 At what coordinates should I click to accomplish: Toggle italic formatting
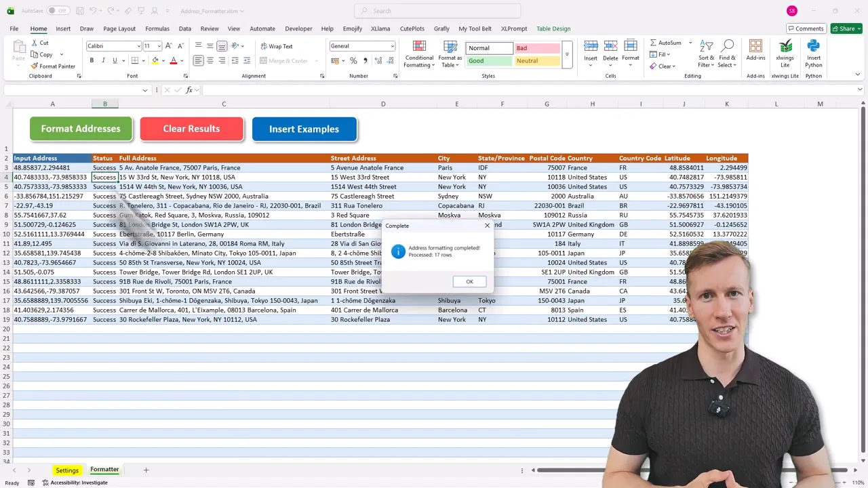(x=103, y=60)
